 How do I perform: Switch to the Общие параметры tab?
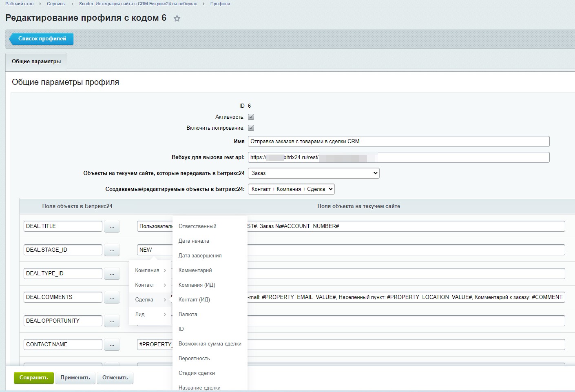tap(36, 62)
